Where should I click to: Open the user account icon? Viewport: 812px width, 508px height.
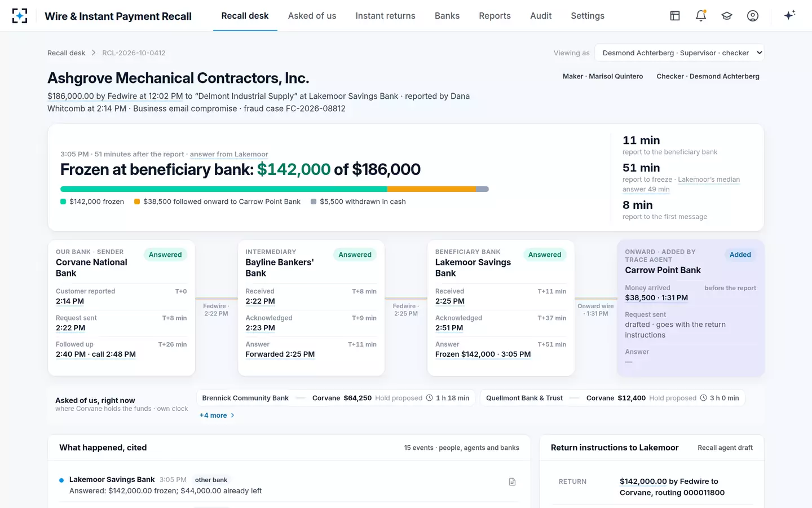click(753, 16)
